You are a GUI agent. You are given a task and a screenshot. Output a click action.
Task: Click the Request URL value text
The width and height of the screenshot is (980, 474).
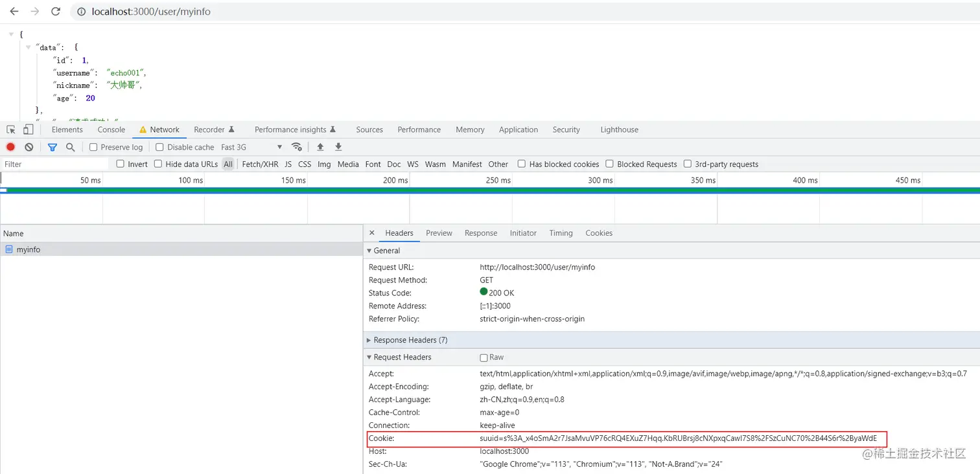537,267
